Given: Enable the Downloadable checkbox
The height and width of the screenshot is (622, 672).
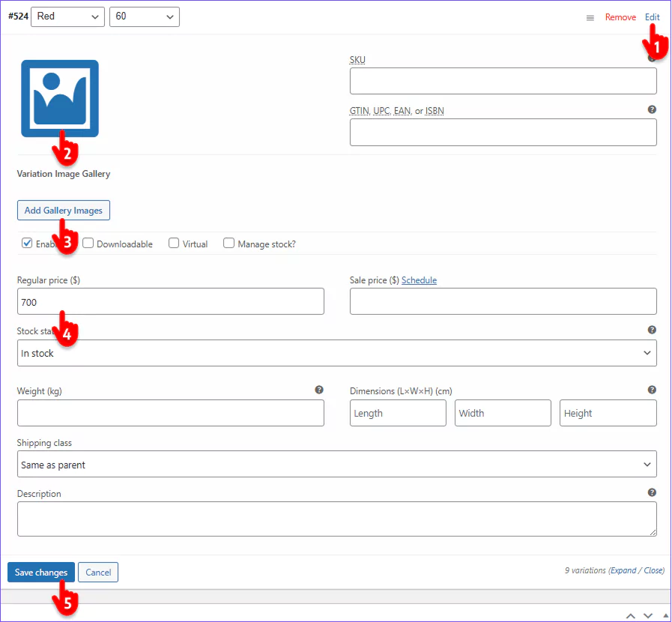Looking at the screenshot, I should tap(88, 243).
